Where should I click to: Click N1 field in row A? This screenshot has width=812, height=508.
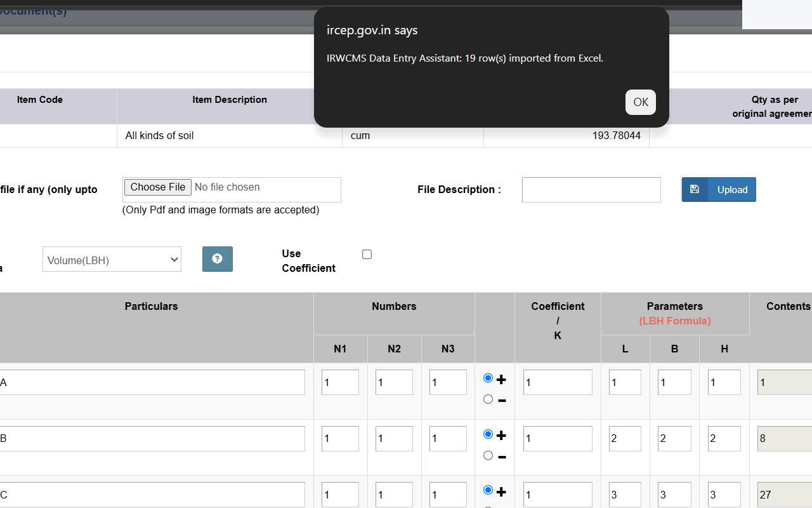(x=340, y=382)
